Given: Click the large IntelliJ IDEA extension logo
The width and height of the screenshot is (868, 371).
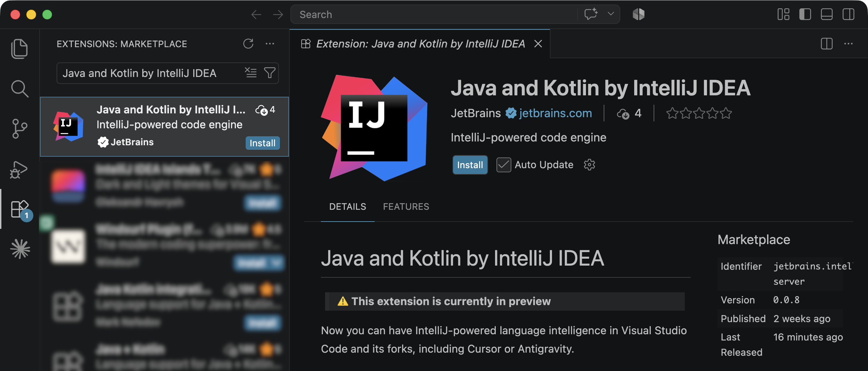Looking at the screenshot, I should tap(374, 128).
